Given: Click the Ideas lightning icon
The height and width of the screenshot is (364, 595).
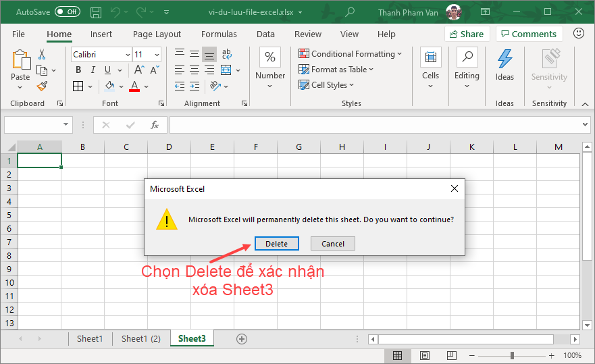Looking at the screenshot, I should (x=505, y=59).
